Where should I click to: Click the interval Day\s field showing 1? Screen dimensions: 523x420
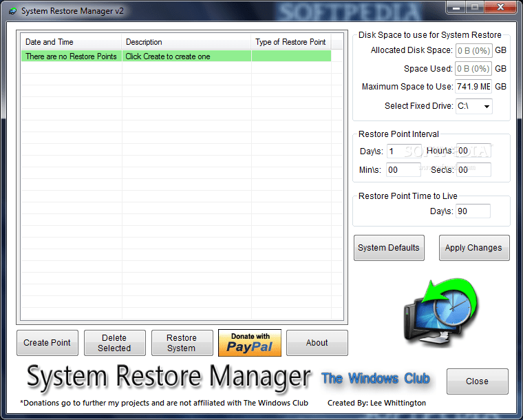[x=403, y=151]
